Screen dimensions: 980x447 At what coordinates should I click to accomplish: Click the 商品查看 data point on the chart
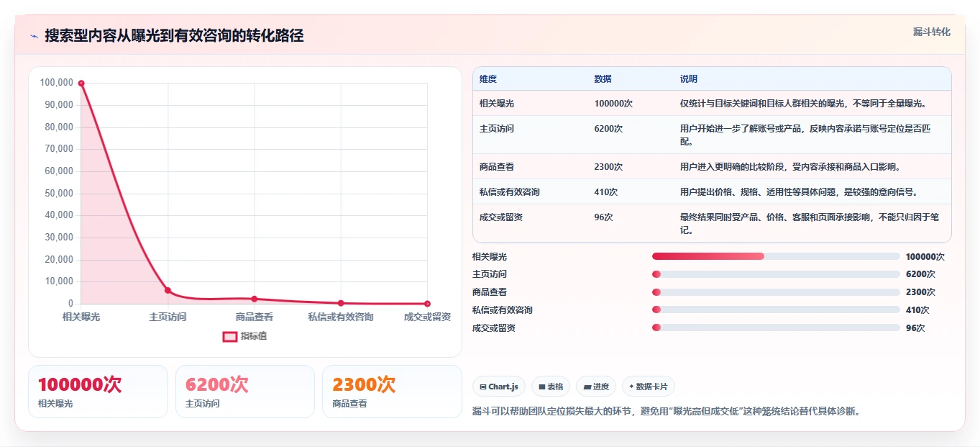(x=255, y=299)
